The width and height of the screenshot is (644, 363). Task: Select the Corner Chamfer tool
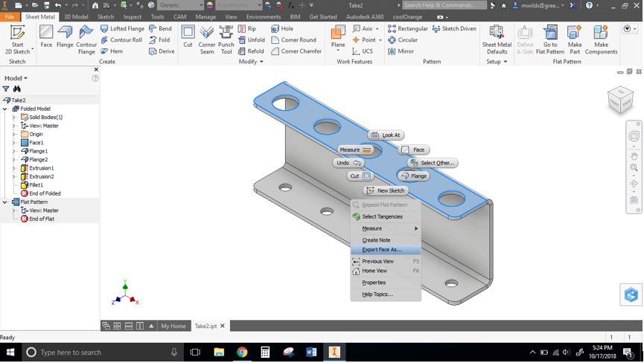pyautogui.click(x=296, y=51)
